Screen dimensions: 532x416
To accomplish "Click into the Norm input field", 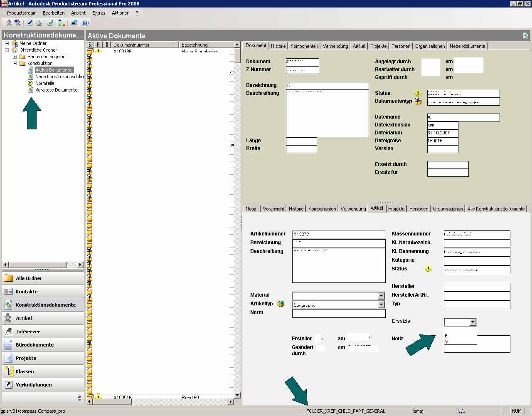I will pos(339,313).
